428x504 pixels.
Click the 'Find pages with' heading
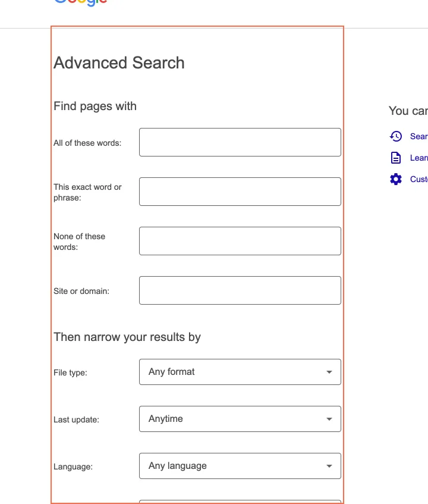95,106
